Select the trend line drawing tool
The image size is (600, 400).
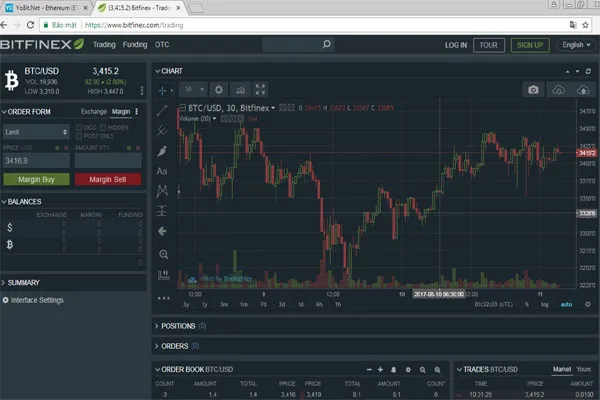(x=162, y=110)
